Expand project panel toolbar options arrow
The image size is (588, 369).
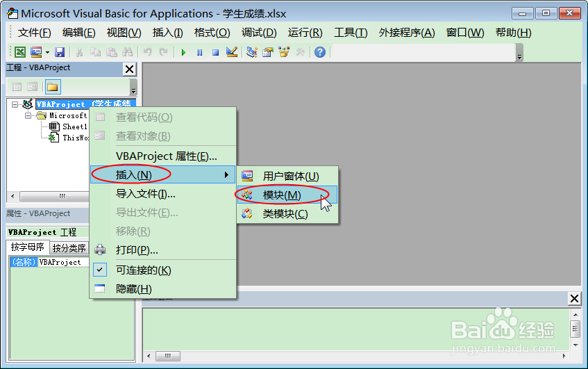[133, 88]
